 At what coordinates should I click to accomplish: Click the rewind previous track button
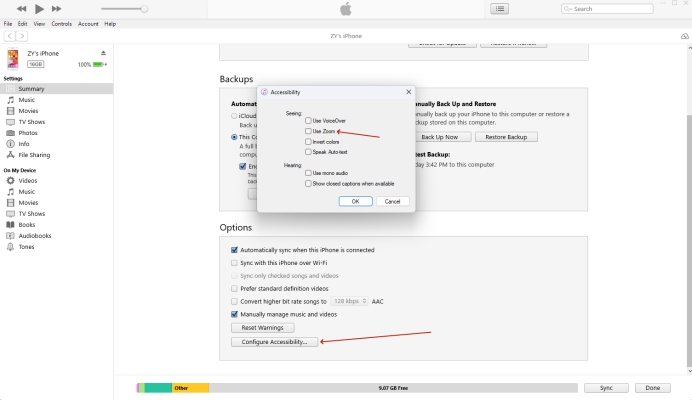click(x=21, y=9)
